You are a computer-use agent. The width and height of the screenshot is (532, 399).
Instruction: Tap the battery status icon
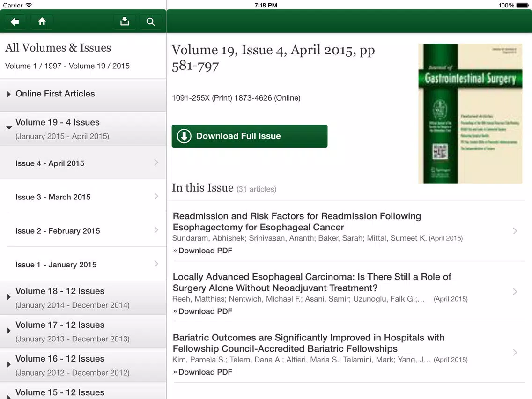tap(523, 5)
